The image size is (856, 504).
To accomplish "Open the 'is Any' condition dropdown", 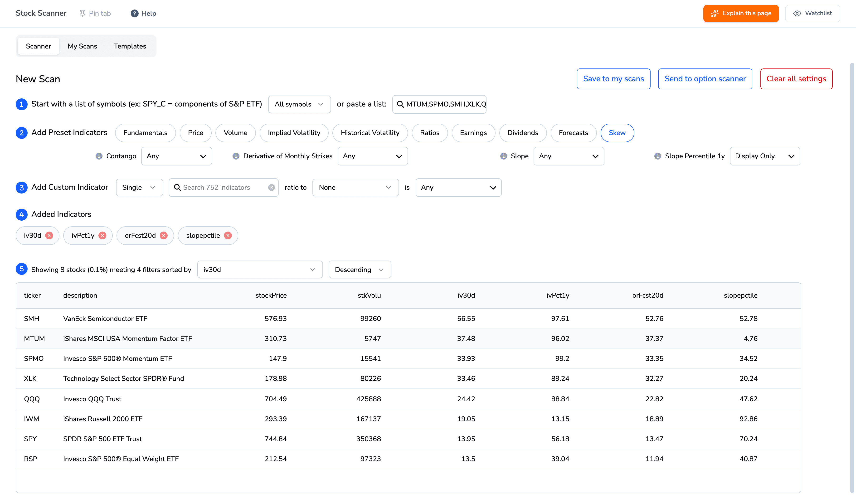I will (x=458, y=188).
